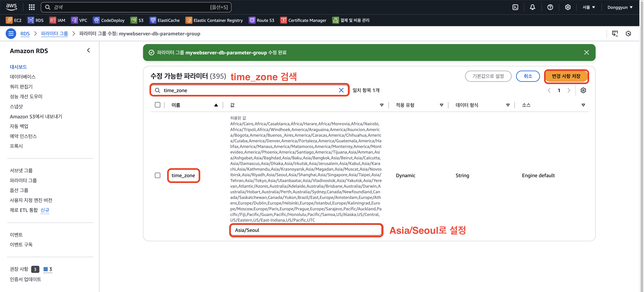The image size is (644, 292).
Task: Click 변경 사항 저장 button
Action: point(566,76)
